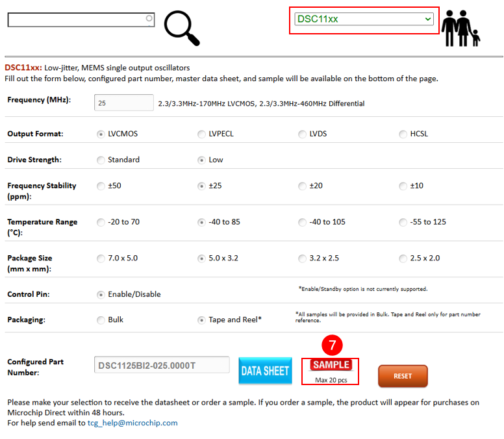504x439 pixels.
Task: Select LVCMOS output format
Action: tap(101, 134)
